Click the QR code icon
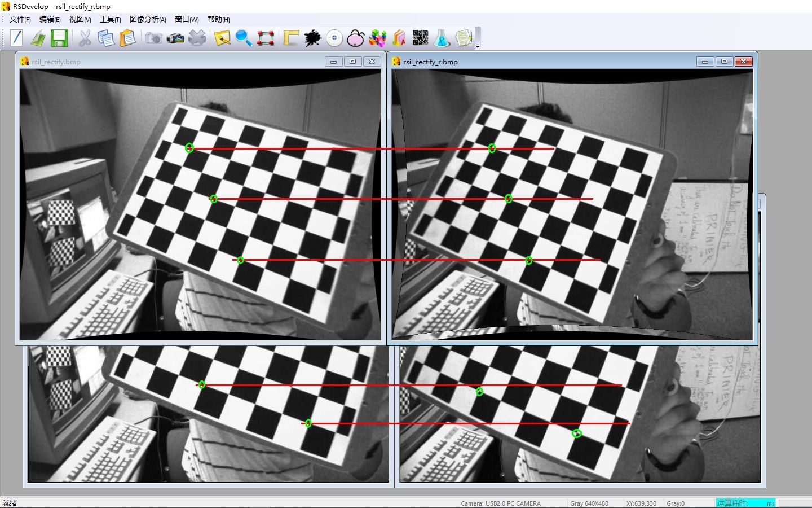Image resolution: width=812 pixels, height=508 pixels. (420, 38)
